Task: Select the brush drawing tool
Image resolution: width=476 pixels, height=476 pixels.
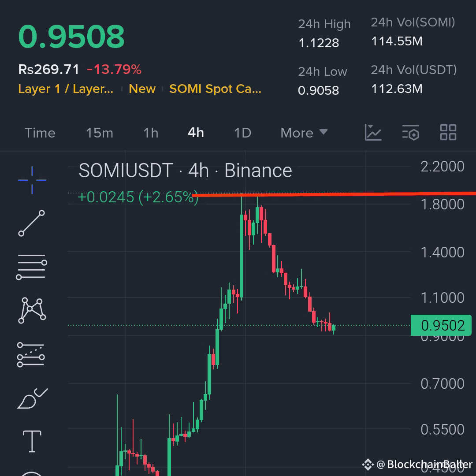Action: 32,398
